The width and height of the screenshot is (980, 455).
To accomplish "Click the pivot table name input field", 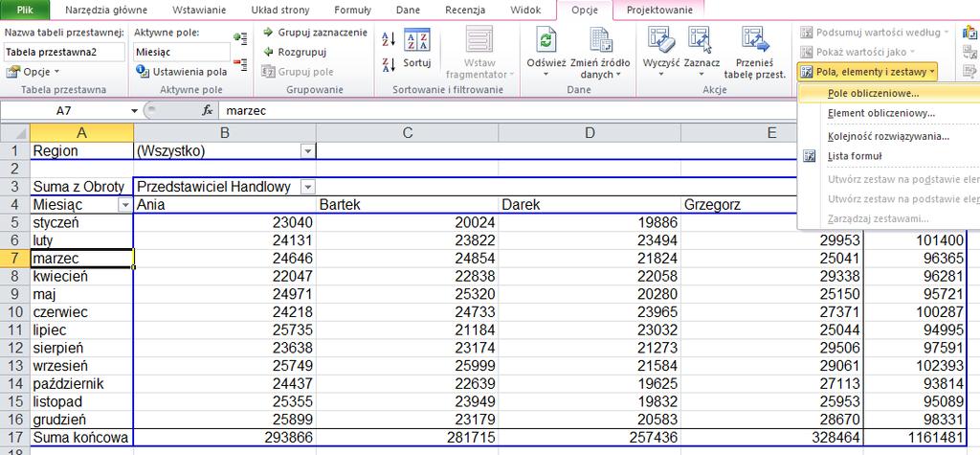I will point(64,52).
